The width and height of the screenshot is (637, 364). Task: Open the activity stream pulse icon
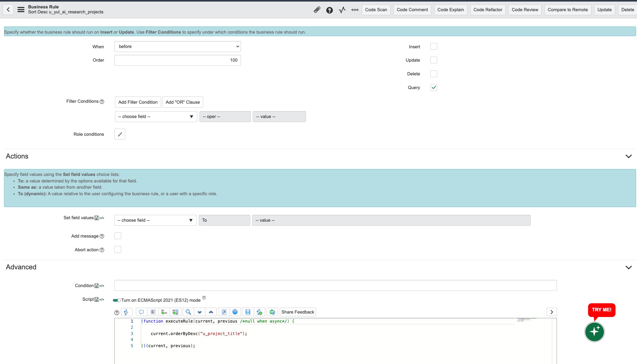point(342,10)
